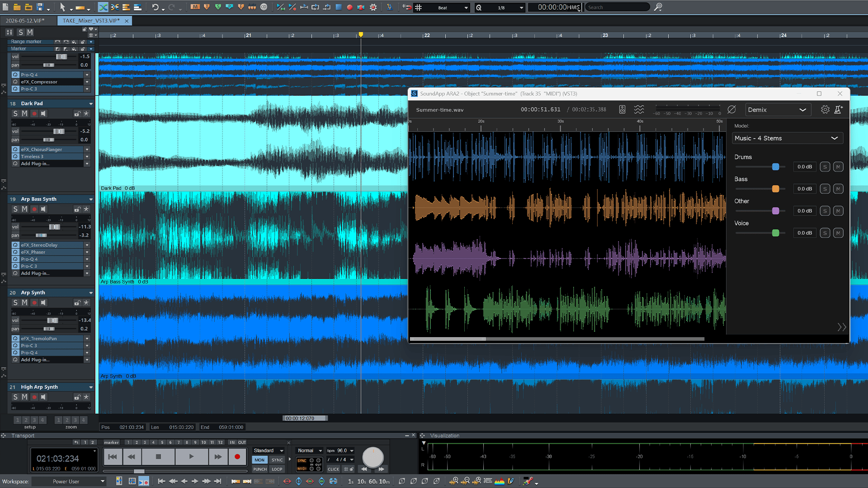Click the visualization rainbow meter icon
The height and width of the screenshot is (488, 868).
pyautogui.click(x=500, y=481)
